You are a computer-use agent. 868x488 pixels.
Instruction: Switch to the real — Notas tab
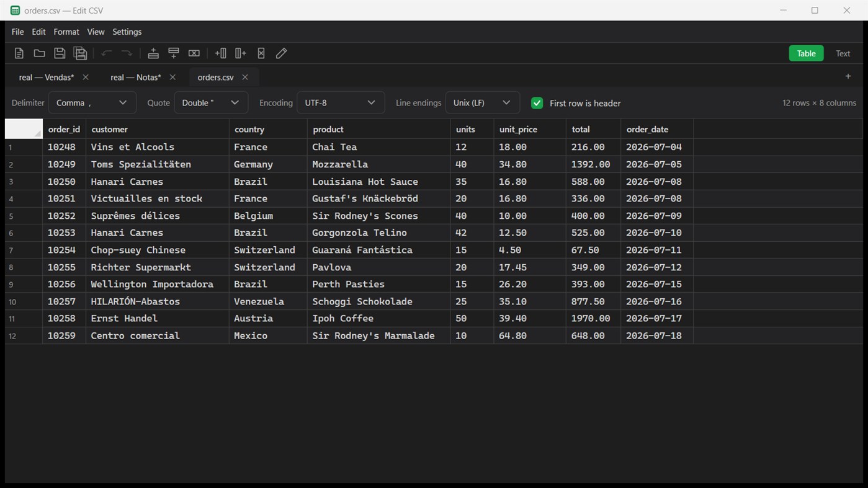pyautogui.click(x=136, y=77)
